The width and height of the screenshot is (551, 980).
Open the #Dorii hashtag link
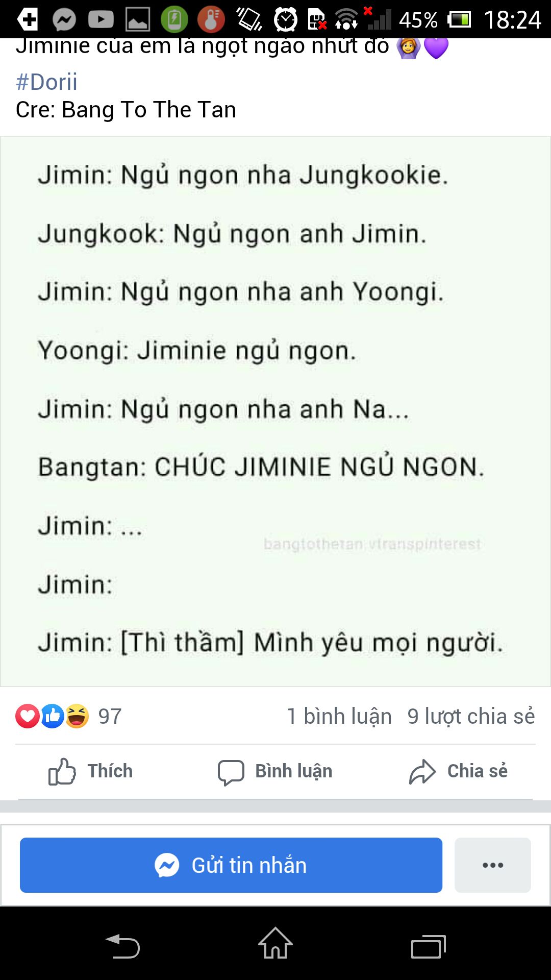(46, 82)
